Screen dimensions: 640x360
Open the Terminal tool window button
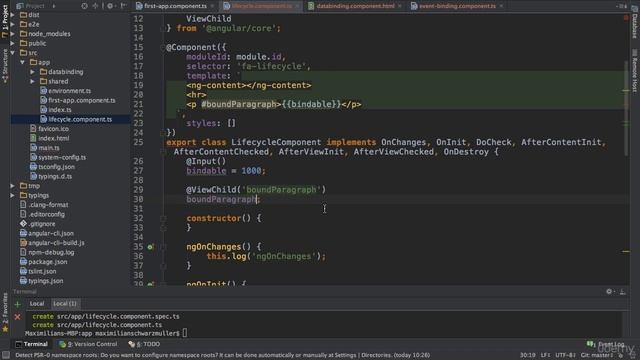click(31, 344)
